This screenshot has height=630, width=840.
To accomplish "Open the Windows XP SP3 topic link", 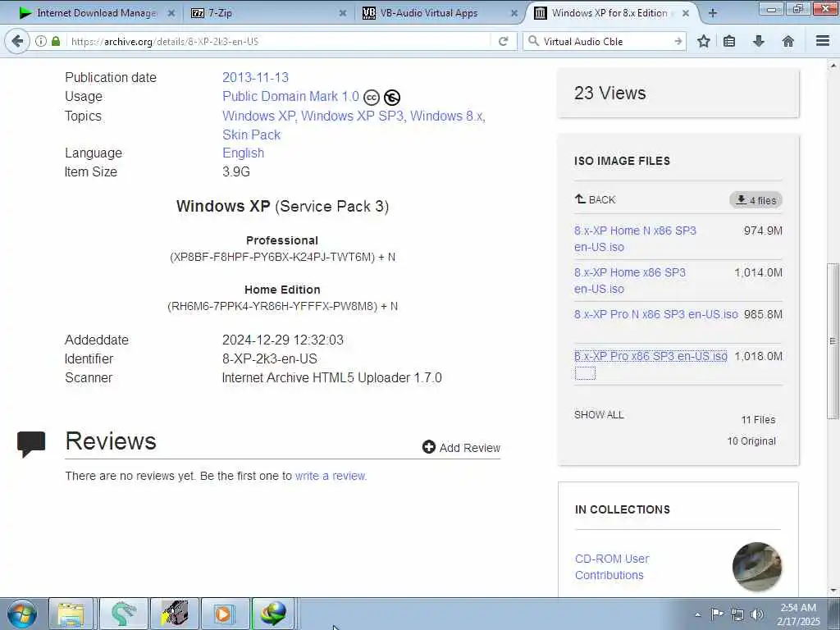I will [x=353, y=116].
